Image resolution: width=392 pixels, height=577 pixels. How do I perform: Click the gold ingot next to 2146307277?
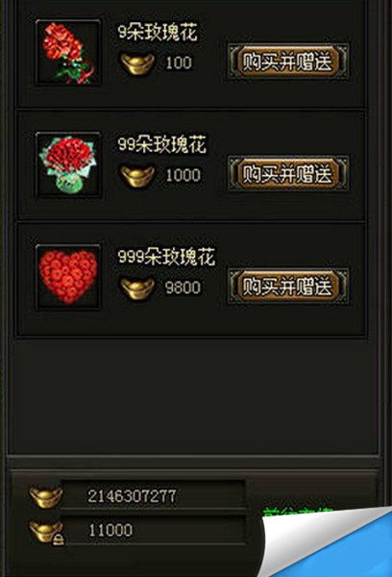coord(45,497)
